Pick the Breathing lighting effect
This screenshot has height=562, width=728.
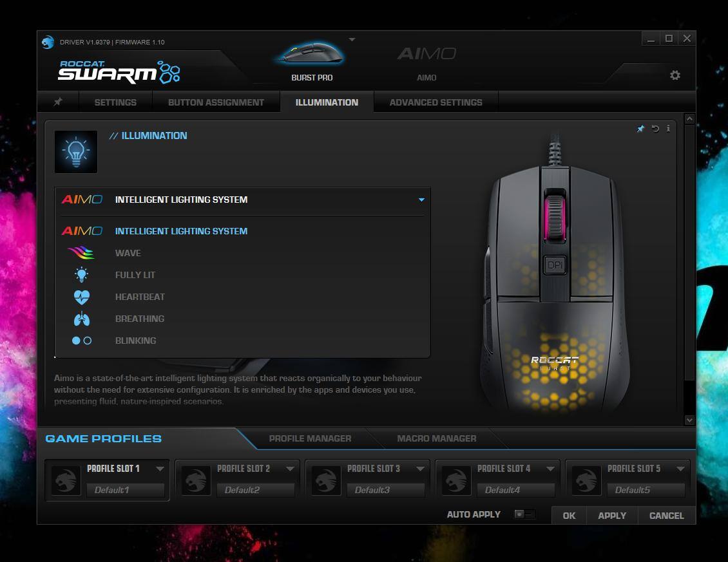coord(139,319)
